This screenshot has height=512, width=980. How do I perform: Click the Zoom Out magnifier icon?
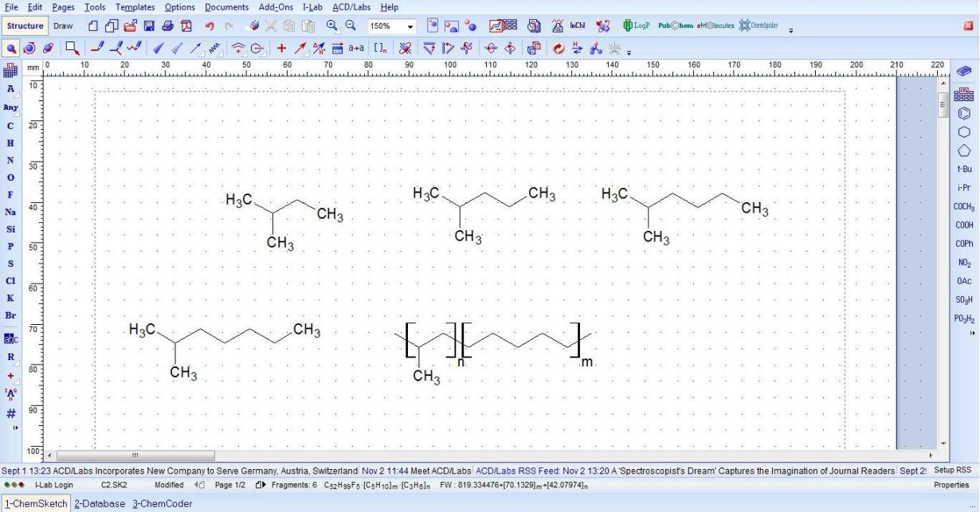[x=350, y=26]
